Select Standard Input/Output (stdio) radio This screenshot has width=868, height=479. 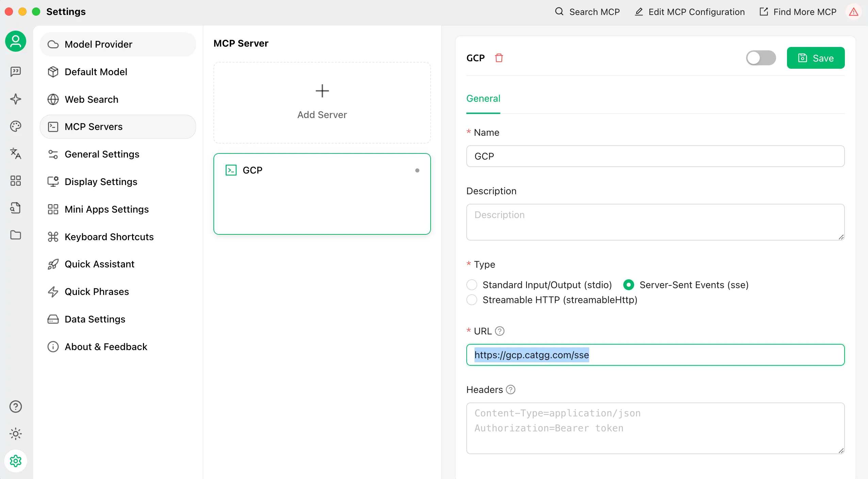(472, 285)
